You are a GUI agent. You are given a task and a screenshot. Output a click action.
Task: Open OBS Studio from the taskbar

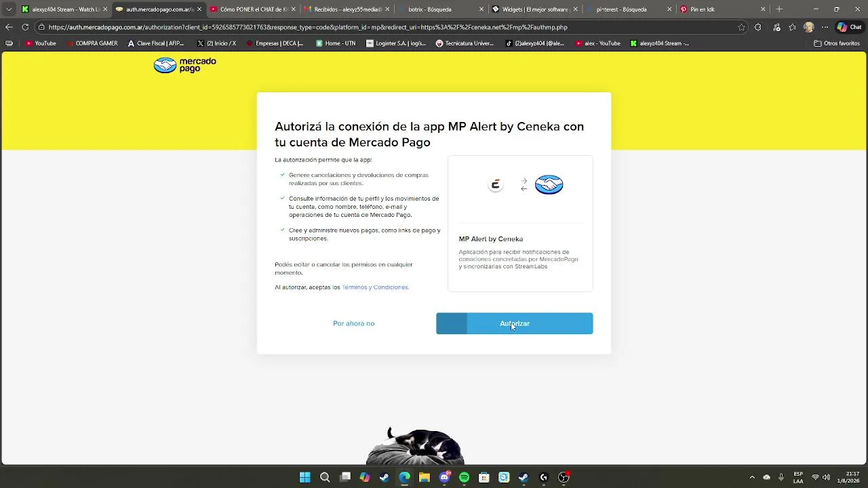point(564,477)
